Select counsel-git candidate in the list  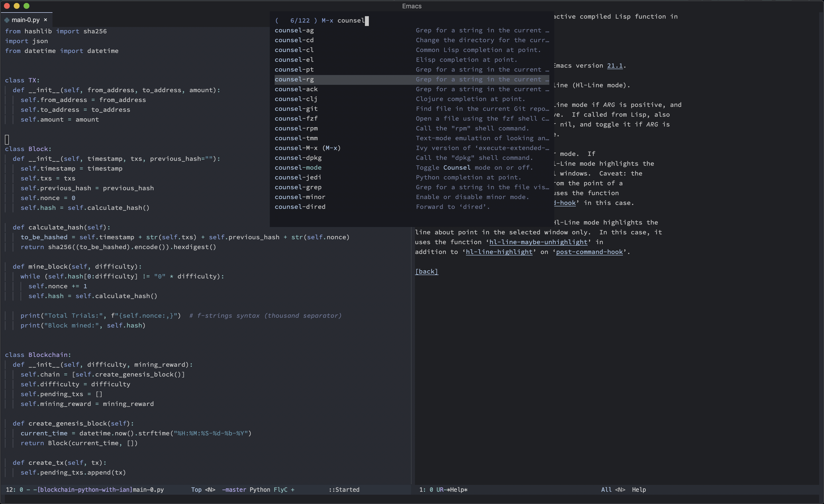(296, 109)
